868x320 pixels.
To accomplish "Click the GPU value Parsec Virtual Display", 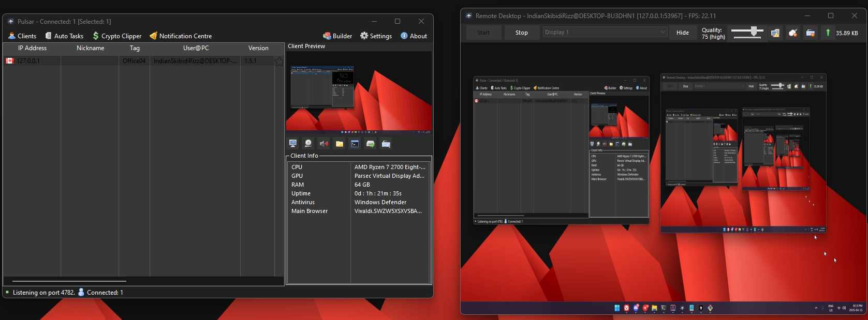I will click(x=389, y=176).
